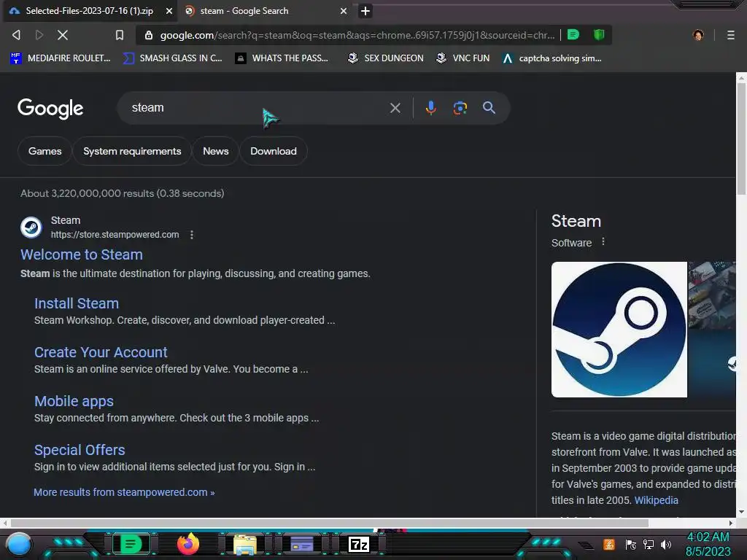747x560 pixels.
Task: Clear the search query with the X
Action: tap(395, 108)
